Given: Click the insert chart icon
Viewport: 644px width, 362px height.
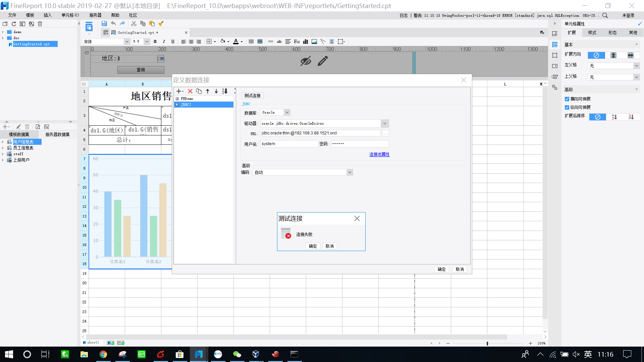Looking at the screenshot, I should coord(306,42).
